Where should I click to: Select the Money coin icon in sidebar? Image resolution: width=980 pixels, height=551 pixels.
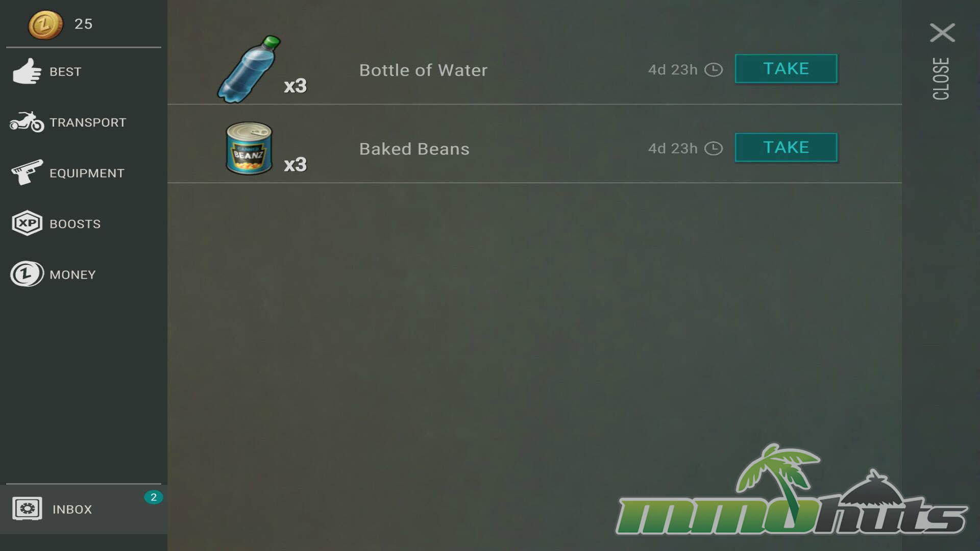pos(27,274)
